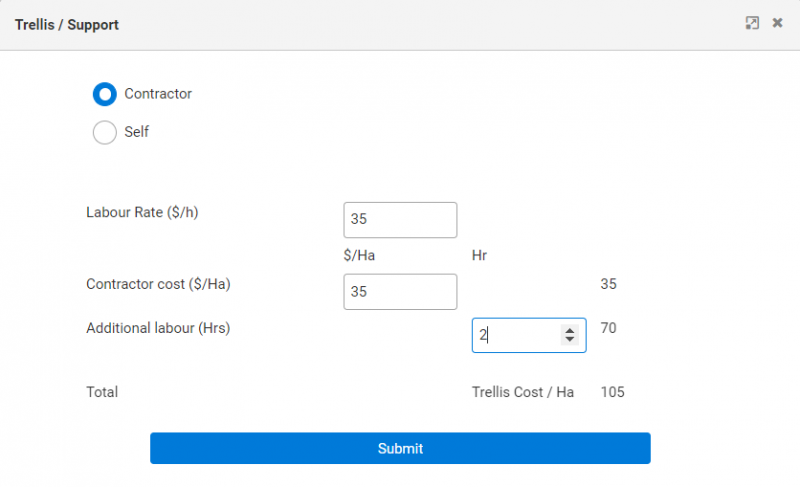The height and width of the screenshot is (487, 800).
Task: Click the Hr column header
Action: (x=479, y=256)
